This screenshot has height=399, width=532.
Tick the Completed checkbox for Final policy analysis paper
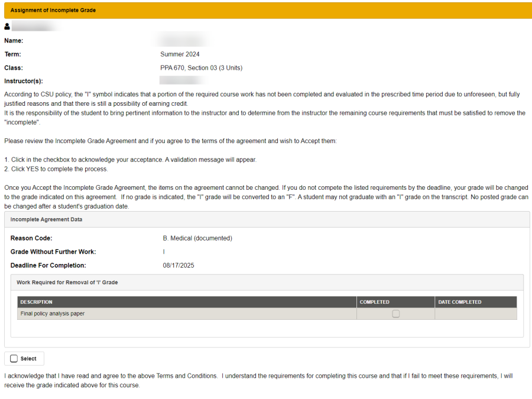click(x=395, y=314)
